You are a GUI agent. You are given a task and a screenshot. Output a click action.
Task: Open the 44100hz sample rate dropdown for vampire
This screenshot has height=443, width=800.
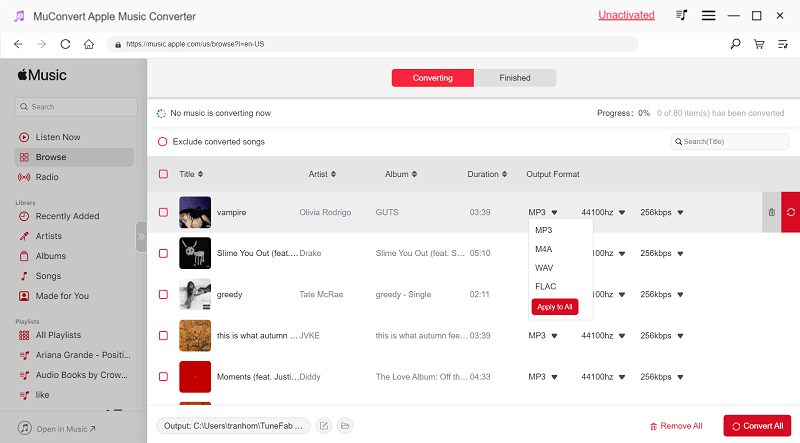[603, 212]
